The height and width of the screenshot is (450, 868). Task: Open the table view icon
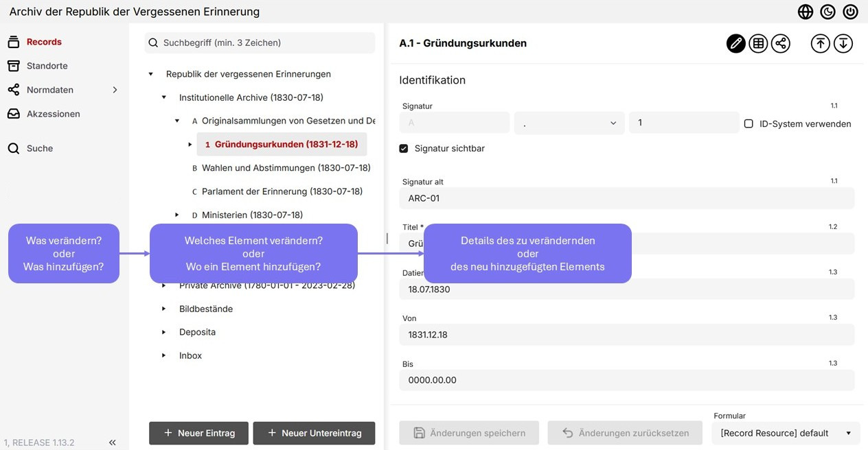(x=758, y=43)
